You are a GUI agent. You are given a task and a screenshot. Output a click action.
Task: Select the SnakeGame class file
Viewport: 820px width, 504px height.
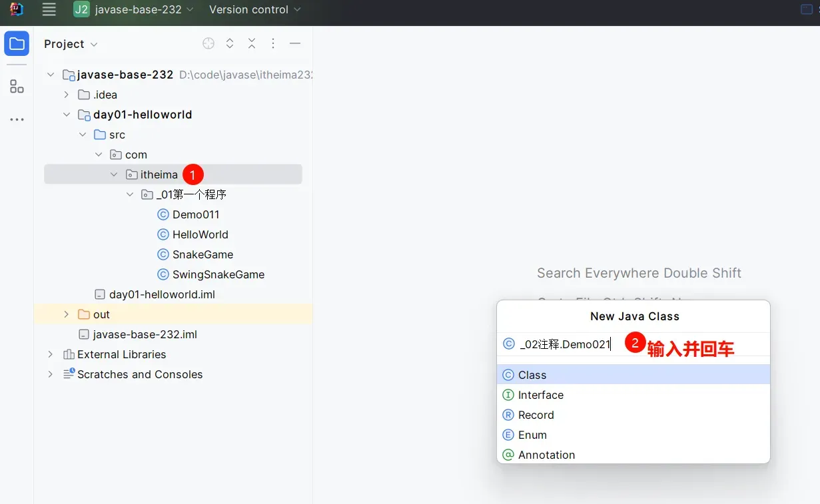203,254
